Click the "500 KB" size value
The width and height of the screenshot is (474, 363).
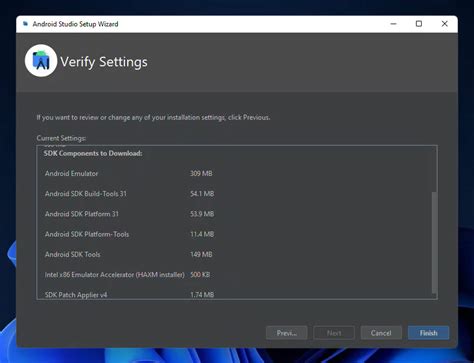pyautogui.click(x=200, y=275)
